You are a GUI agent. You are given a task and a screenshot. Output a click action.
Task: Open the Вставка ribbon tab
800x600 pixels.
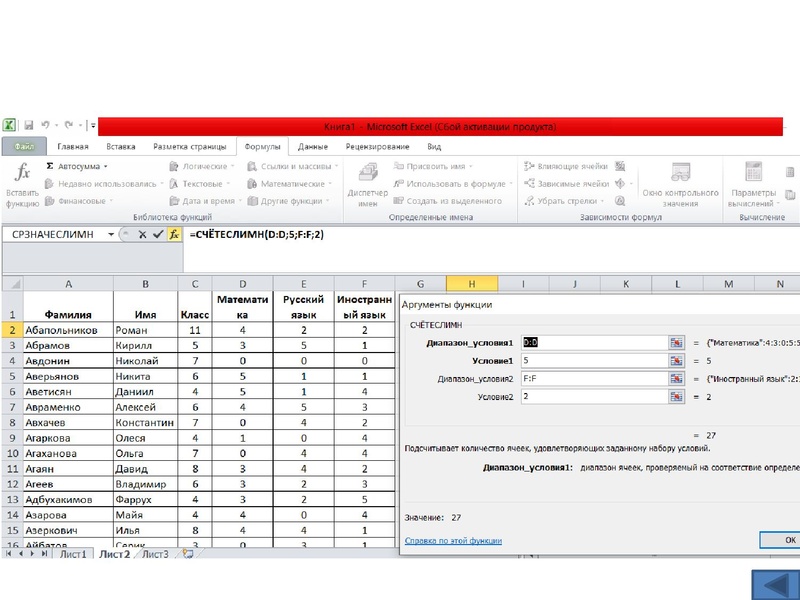tap(123, 146)
